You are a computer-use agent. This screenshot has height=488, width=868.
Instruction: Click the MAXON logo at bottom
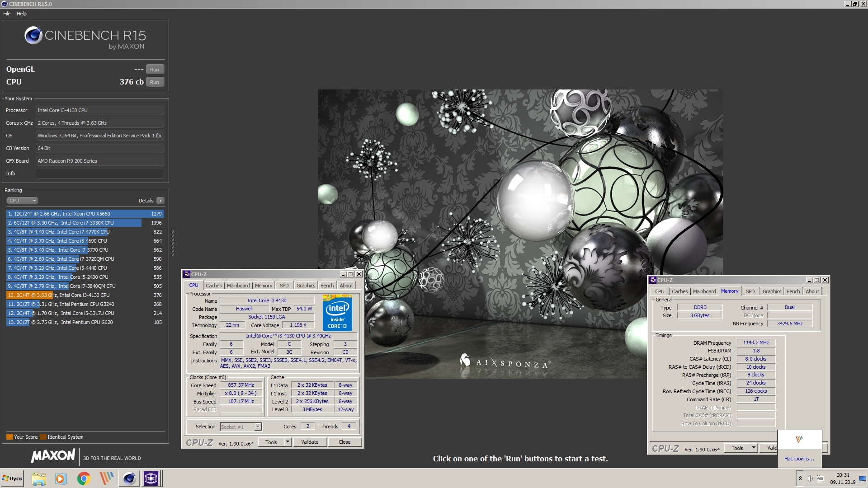tap(53, 455)
